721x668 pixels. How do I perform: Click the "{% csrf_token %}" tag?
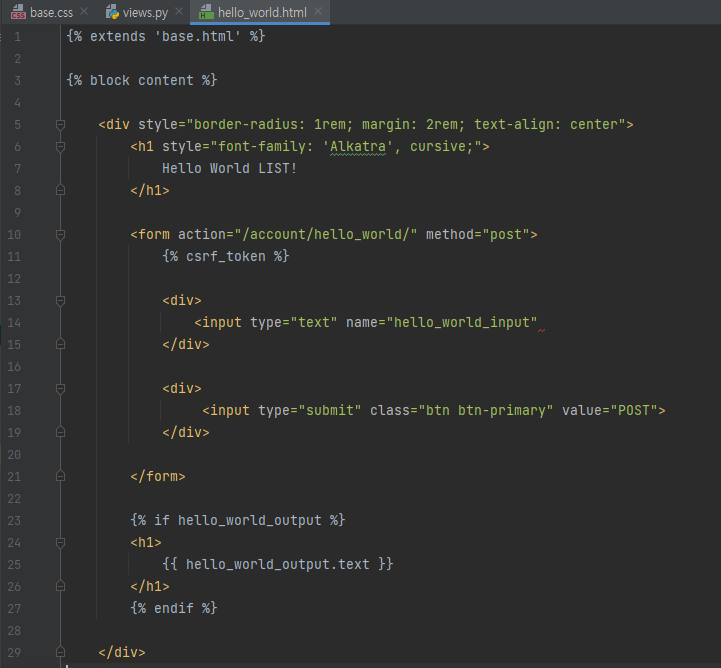coord(226,257)
